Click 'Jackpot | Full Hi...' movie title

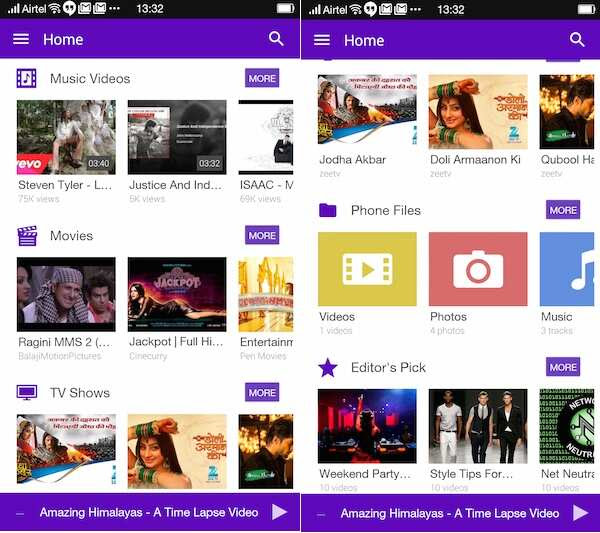(x=176, y=341)
